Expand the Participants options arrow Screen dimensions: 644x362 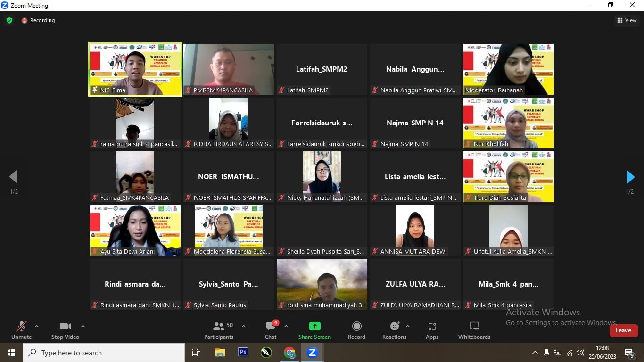[244, 326]
